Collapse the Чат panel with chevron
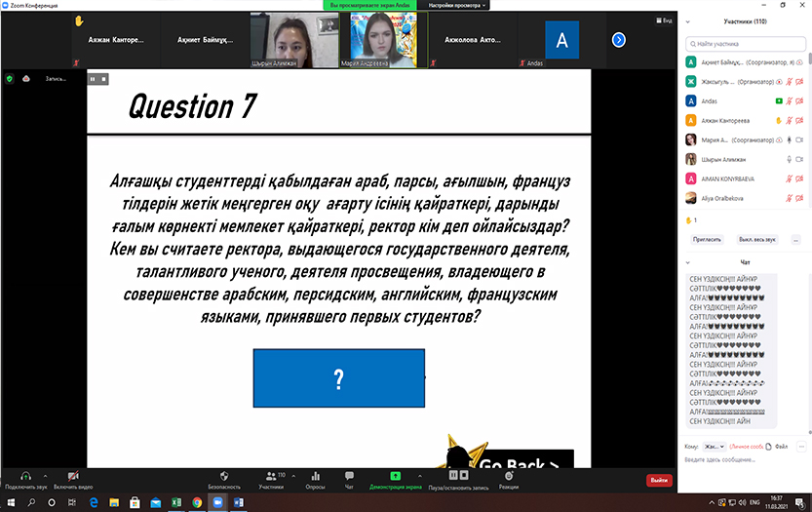Image resolution: width=812 pixels, height=512 pixels. pyautogui.click(x=689, y=263)
